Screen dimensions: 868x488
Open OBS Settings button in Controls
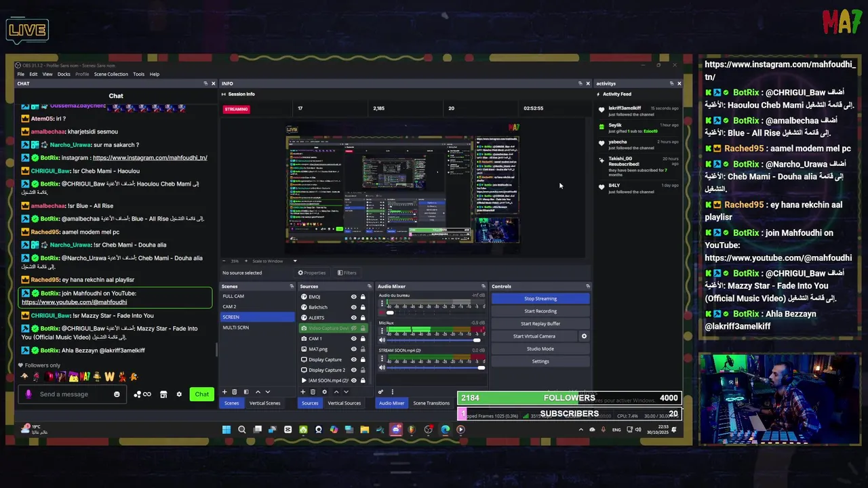(x=540, y=361)
